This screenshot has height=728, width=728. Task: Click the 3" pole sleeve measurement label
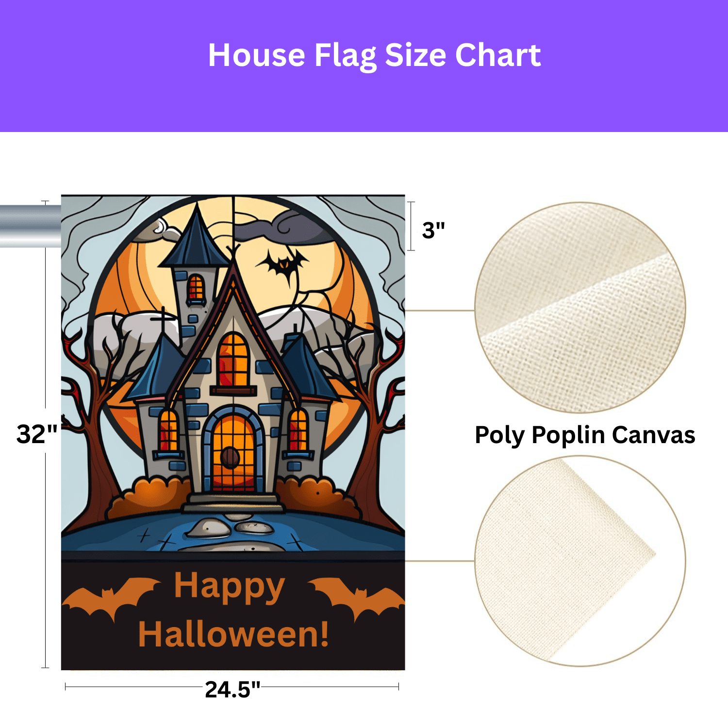click(x=433, y=230)
